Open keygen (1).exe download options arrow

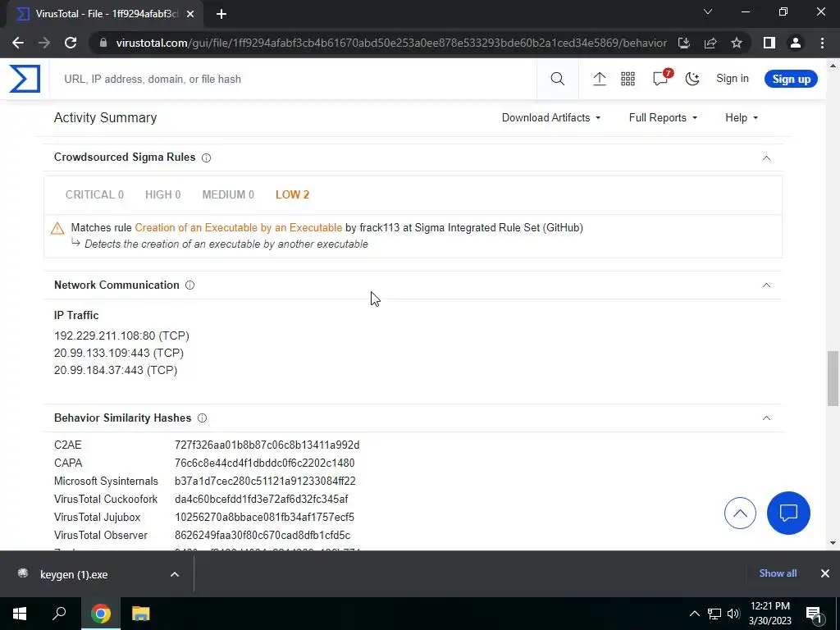(175, 574)
